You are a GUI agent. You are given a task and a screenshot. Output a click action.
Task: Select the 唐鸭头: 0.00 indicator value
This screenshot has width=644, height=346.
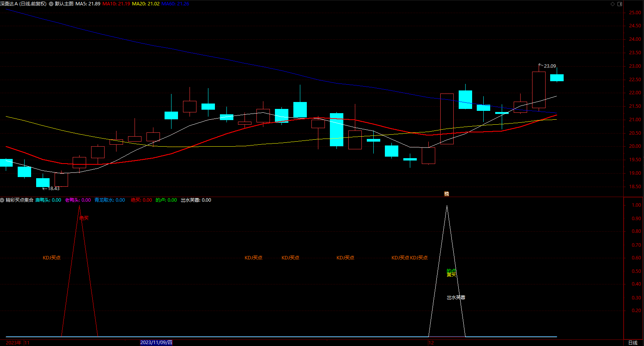(x=48, y=200)
